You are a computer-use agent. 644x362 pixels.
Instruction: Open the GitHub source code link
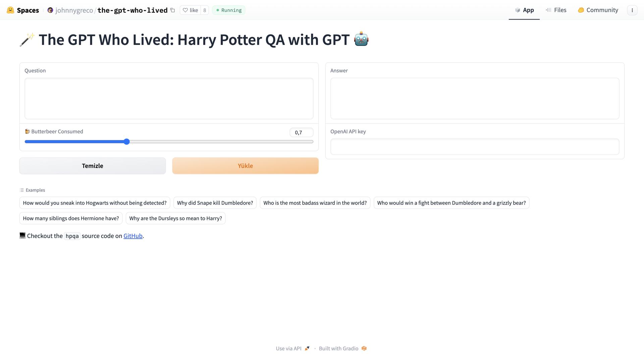click(x=133, y=236)
